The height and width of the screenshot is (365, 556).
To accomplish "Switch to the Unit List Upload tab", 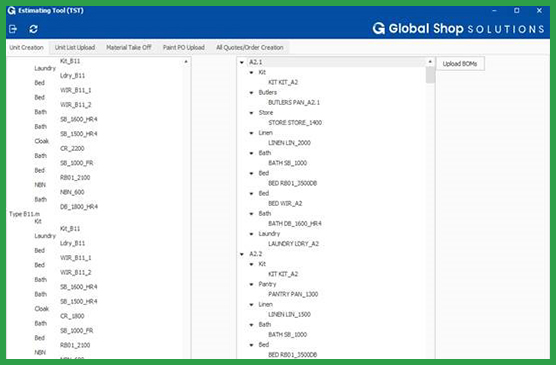I will [75, 48].
